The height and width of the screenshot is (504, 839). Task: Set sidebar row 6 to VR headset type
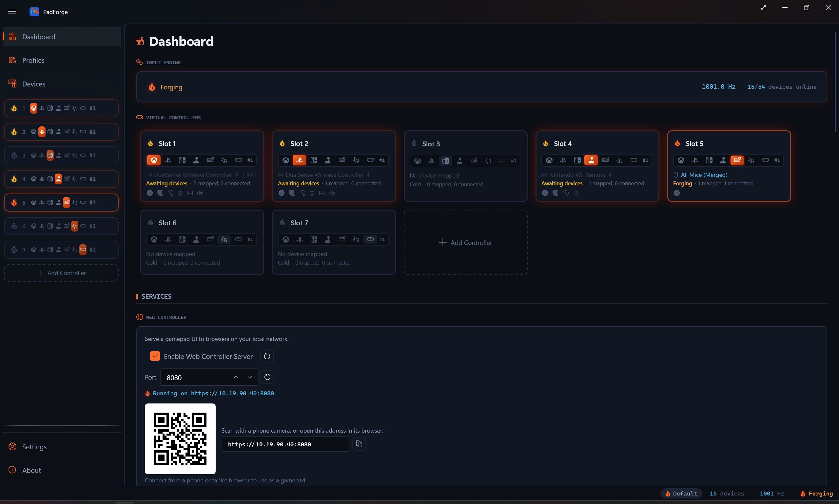[83, 226]
